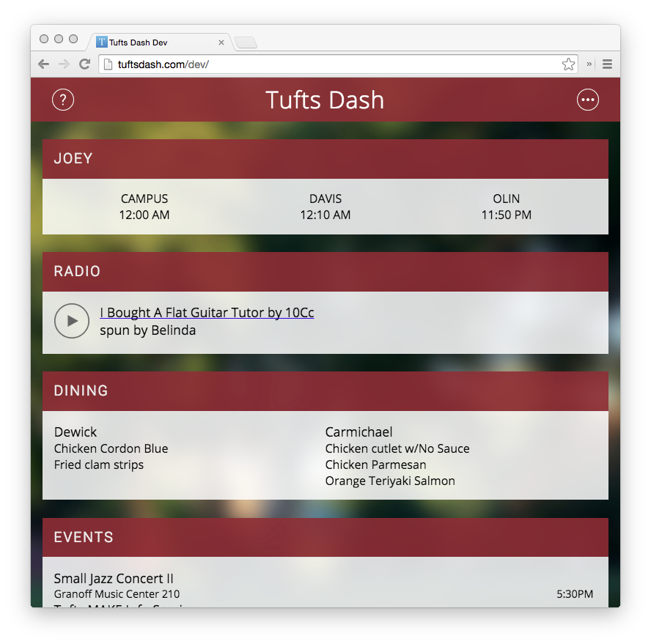Click the address bar URL field
651x644 pixels.
[x=339, y=64]
